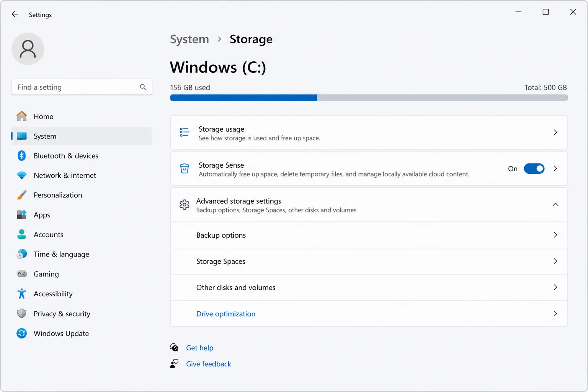Click the Storage Sense bin icon
588x392 pixels.
pyautogui.click(x=185, y=168)
